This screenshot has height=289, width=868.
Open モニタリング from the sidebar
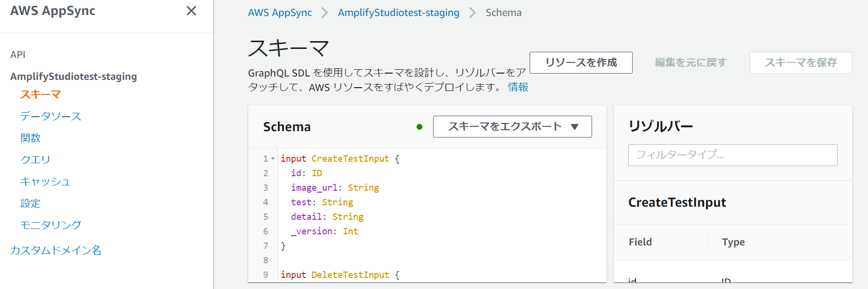[x=51, y=225]
